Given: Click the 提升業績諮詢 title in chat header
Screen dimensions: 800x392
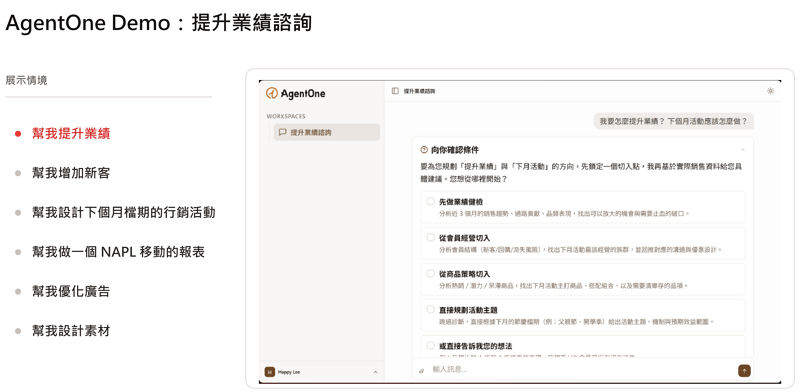Looking at the screenshot, I should click(x=419, y=91).
